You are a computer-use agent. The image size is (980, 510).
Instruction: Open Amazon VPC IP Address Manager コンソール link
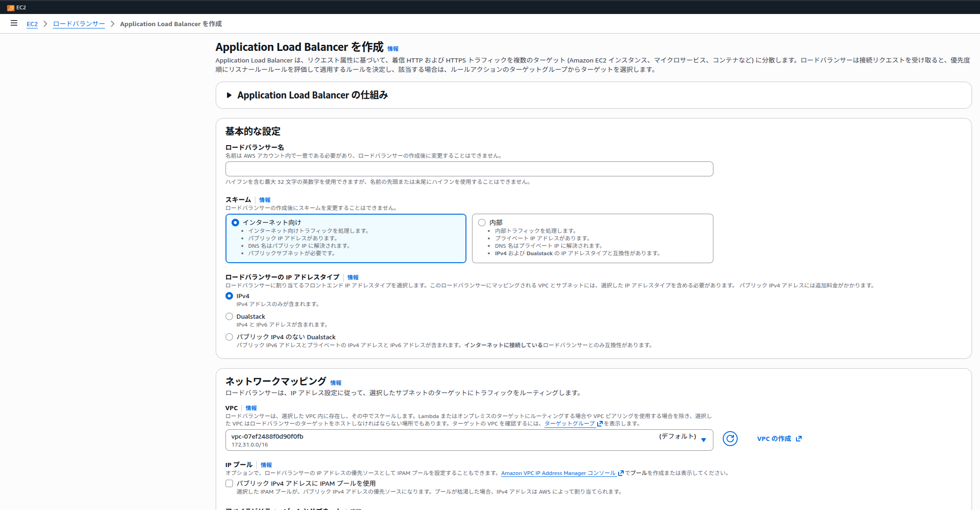[558, 473]
